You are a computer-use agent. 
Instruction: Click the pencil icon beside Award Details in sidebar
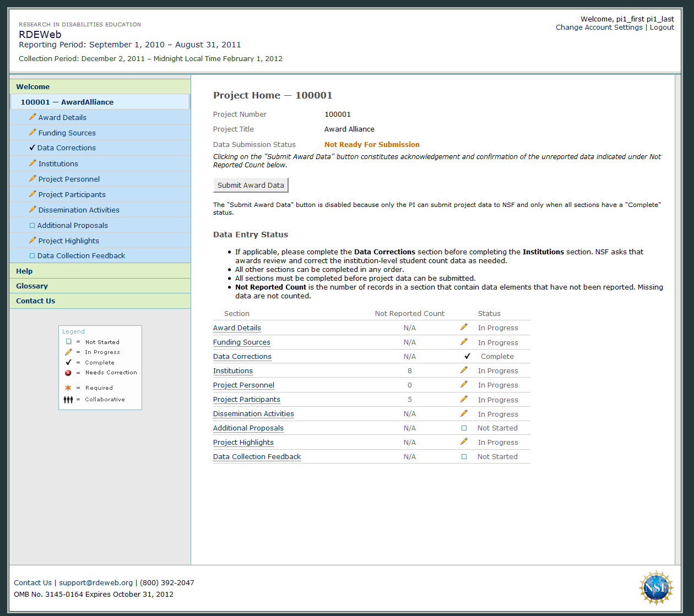point(32,117)
